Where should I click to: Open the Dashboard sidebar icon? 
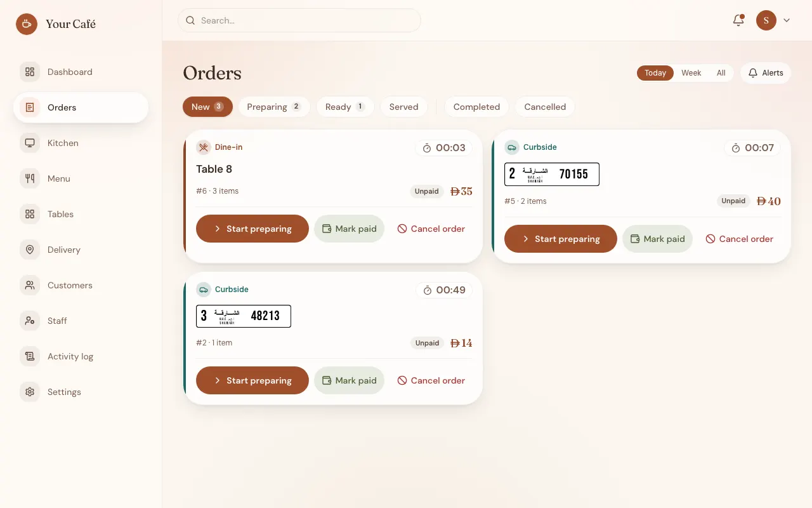(30, 72)
